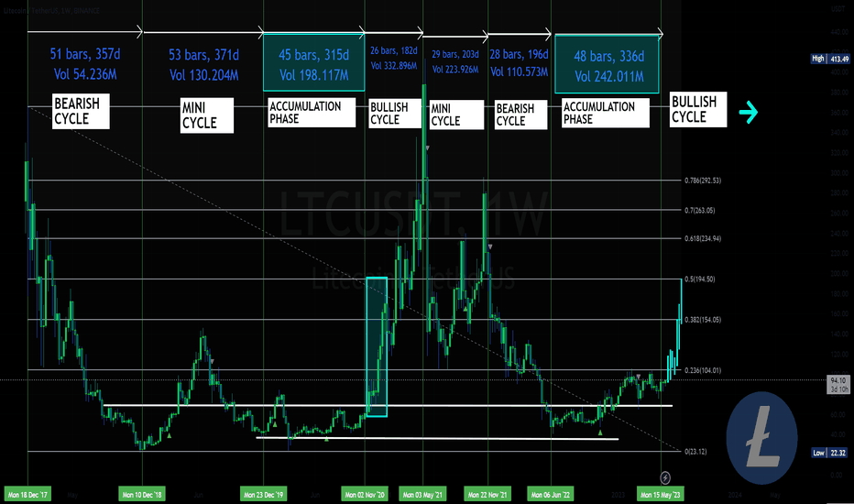Click the '29 bars, 203d' range text
854x504 pixels.
coord(455,54)
